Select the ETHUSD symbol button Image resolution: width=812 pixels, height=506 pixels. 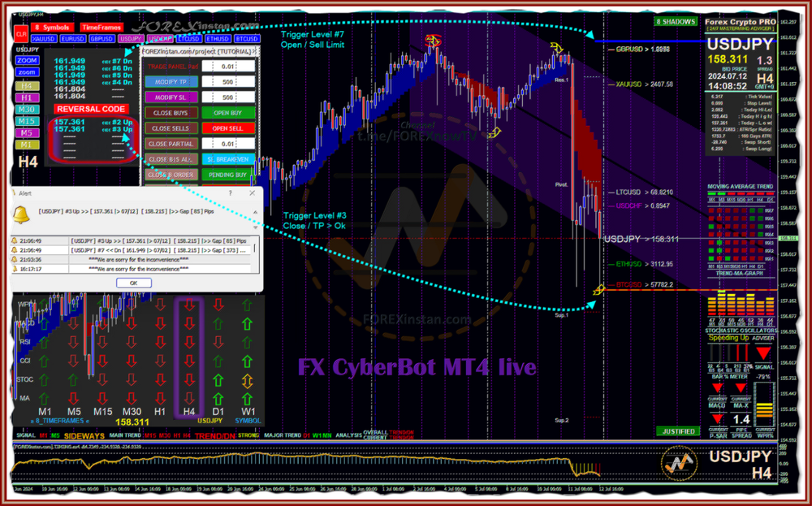[x=218, y=39]
